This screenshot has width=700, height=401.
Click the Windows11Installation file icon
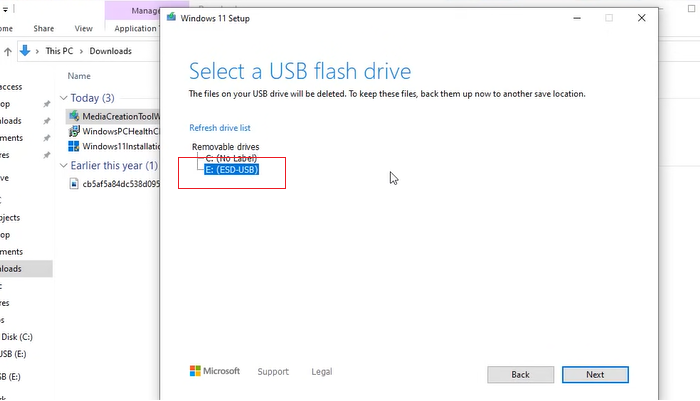pyautogui.click(x=74, y=146)
